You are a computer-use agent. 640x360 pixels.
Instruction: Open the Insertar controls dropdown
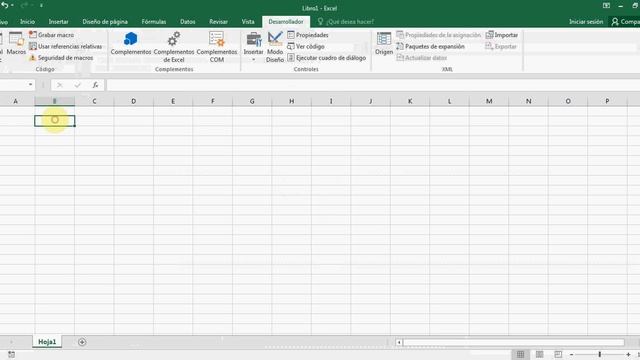pos(253,47)
